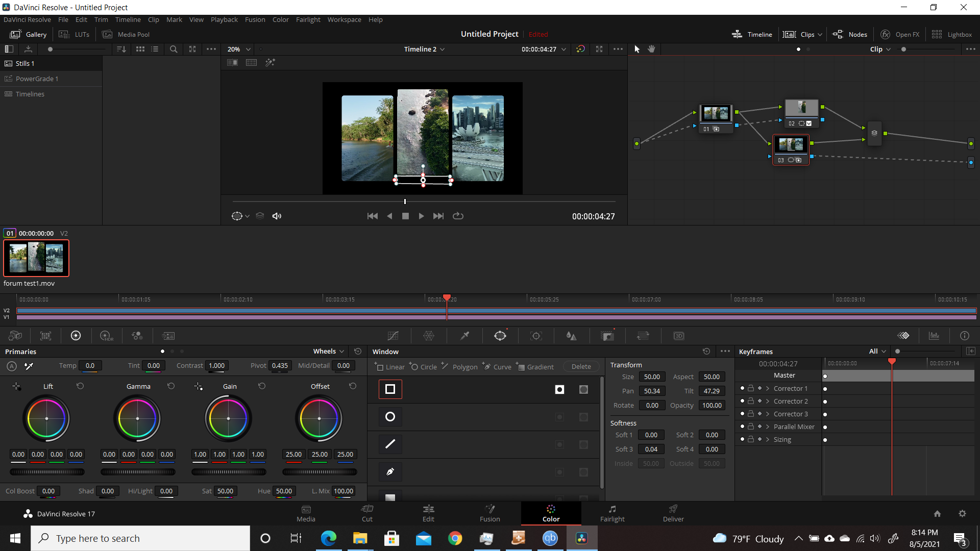Open the Keyframes palette icon

click(903, 336)
